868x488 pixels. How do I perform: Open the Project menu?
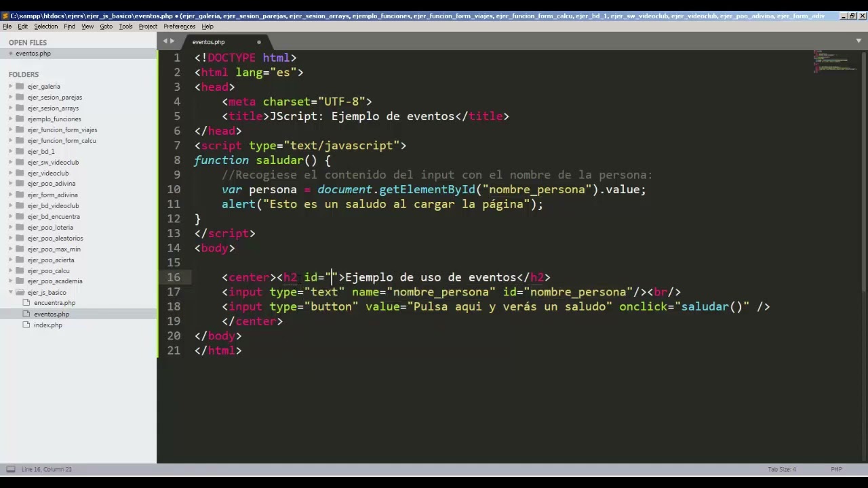(148, 26)
